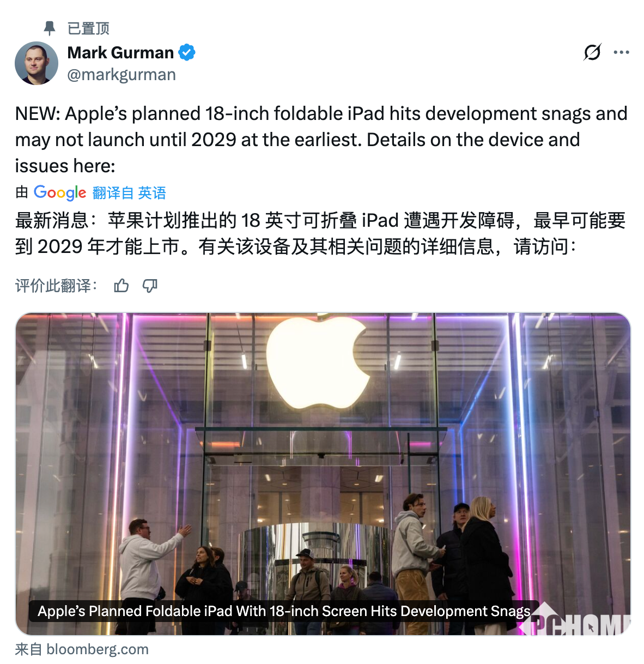Click the glowing Apple logo in photo
Image resolution: width=644 pixels, height=664 pixels.
pyautogui.click(x=318, y=361)
